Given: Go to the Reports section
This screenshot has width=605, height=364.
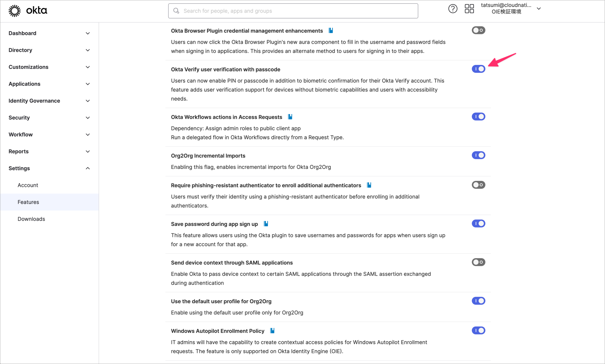Looking at the screenshot, I should coord(49,151).
